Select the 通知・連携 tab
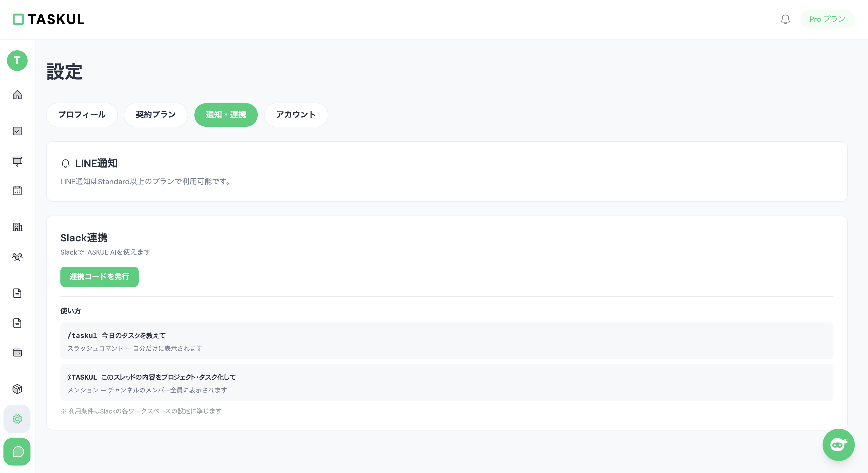This screenshot has width=868, height=473. 226,115
